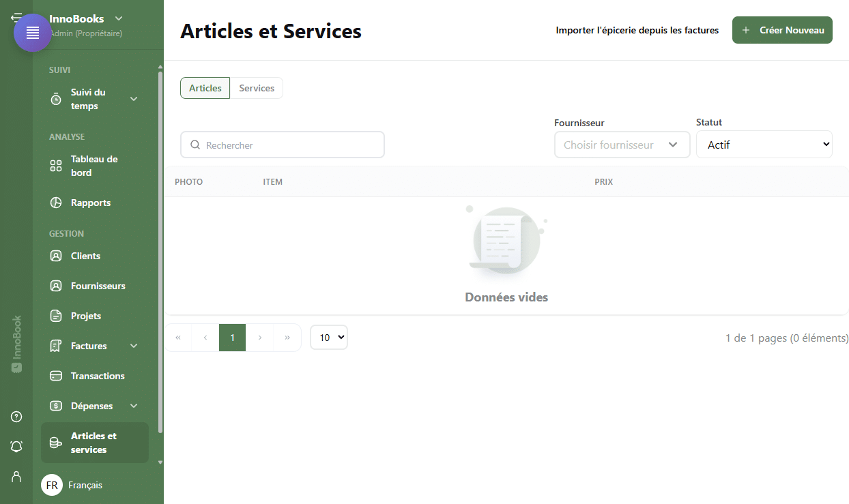The height and width of the screenshot is (504, 849).
Task: Expand the InnoBooks company dropdown
Action: point(119,18)
